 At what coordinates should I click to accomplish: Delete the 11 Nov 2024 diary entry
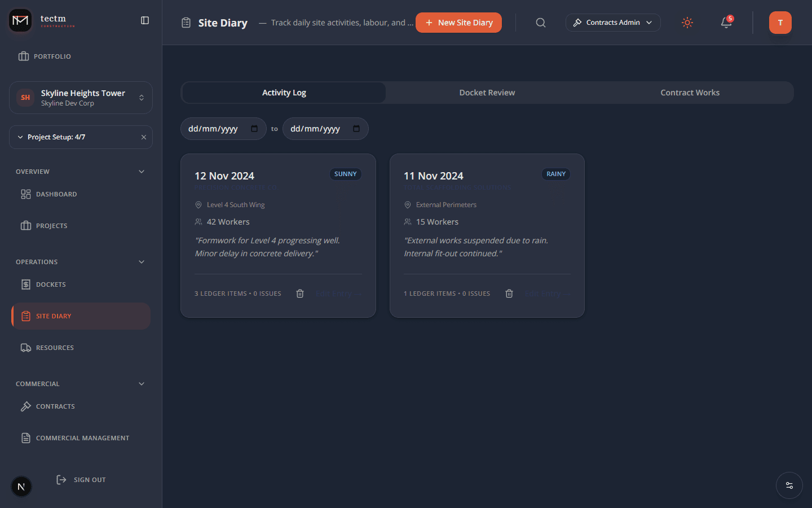509,293
